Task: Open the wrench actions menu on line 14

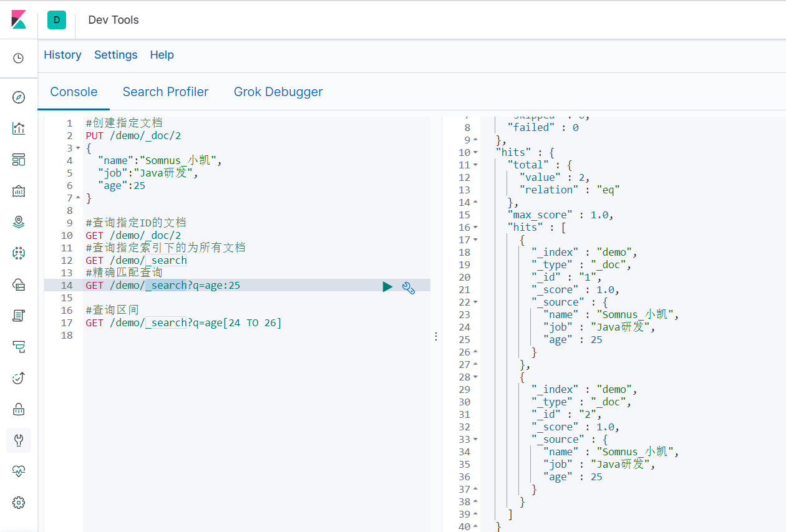Action: [x=409, y=287]
